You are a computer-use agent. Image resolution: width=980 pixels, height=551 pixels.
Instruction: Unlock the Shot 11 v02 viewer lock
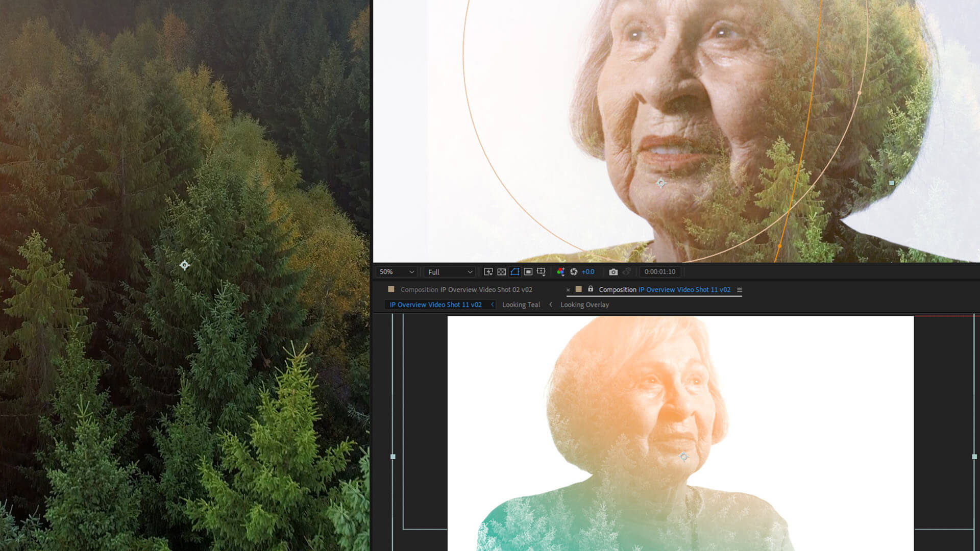[590, 289]
